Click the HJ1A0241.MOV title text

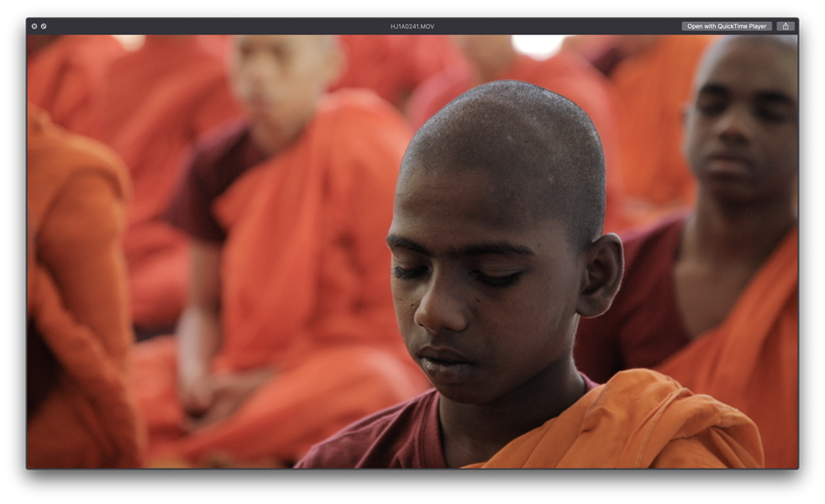click(x=412, y=26)
